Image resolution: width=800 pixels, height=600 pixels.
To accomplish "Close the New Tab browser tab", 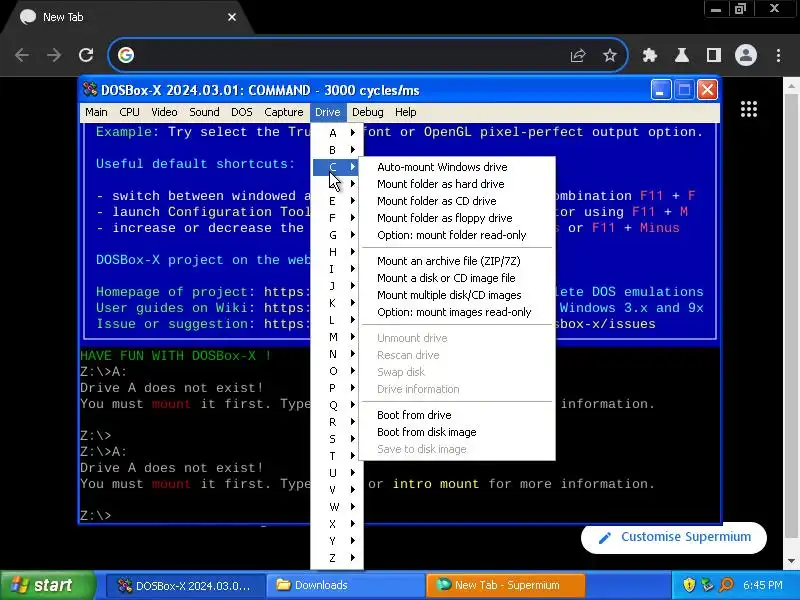I will pyautogui.click(x=232, y=17).
